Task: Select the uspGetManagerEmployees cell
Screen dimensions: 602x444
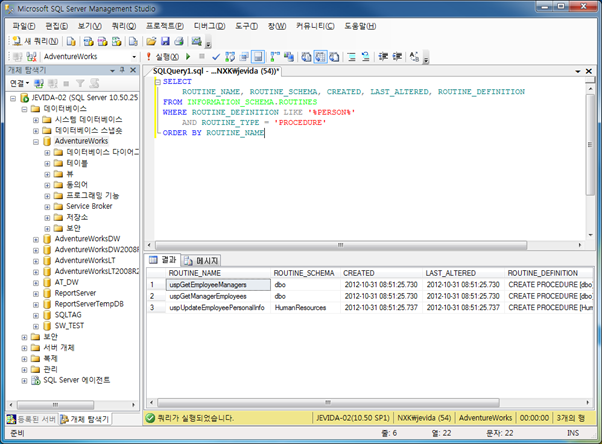Action: (x=218, y=296)
